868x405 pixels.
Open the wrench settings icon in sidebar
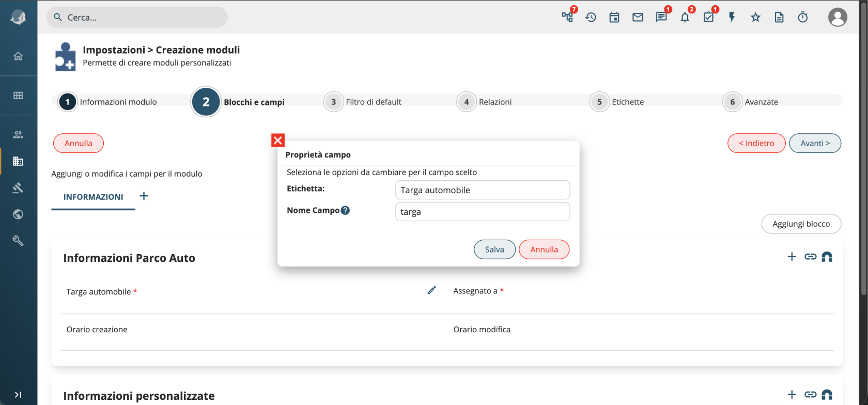[18, 241]
